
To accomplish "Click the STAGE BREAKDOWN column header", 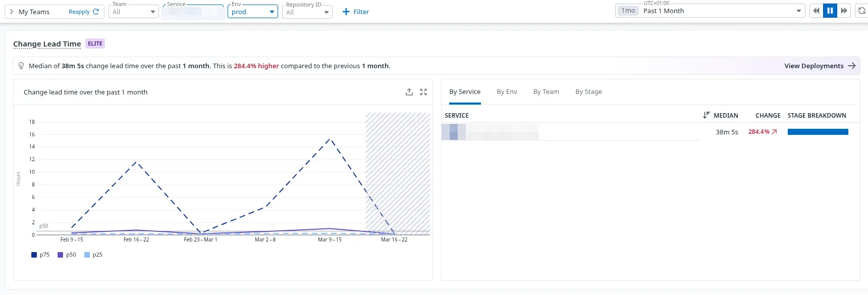I will click(x=817, y=116).
